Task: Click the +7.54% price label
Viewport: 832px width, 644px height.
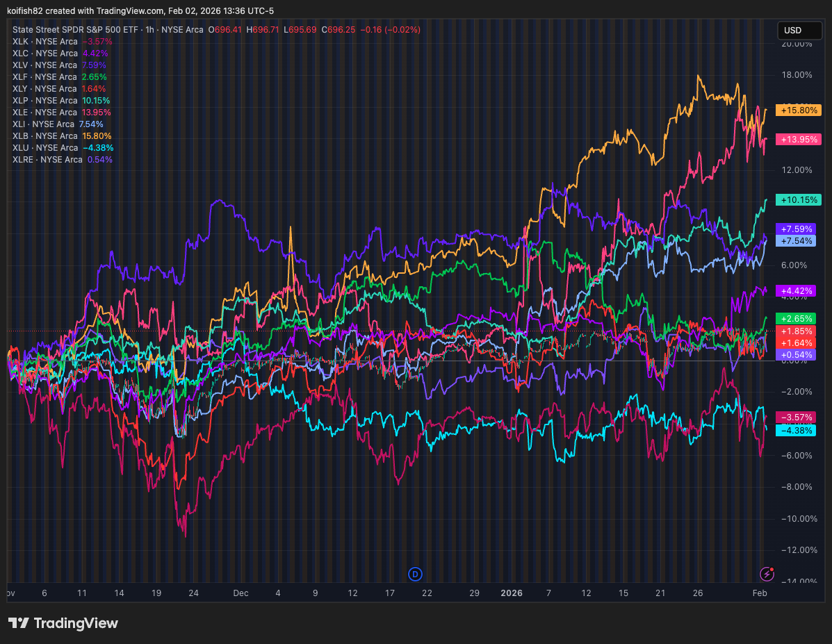Action: coord(796,241)
